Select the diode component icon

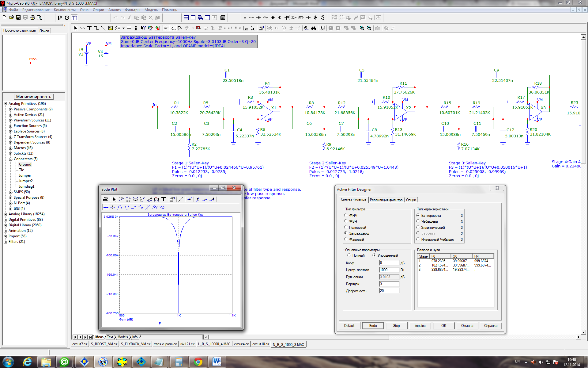(273, 18)
